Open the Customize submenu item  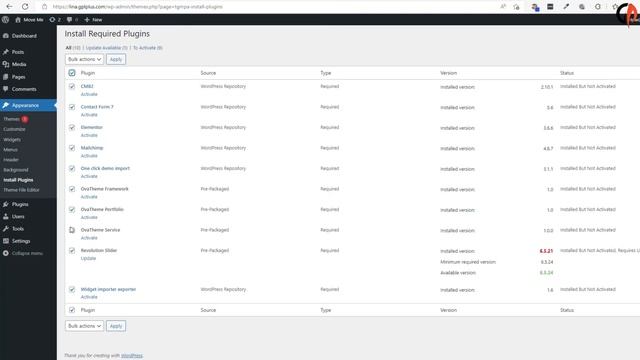(x=14, y=129)
